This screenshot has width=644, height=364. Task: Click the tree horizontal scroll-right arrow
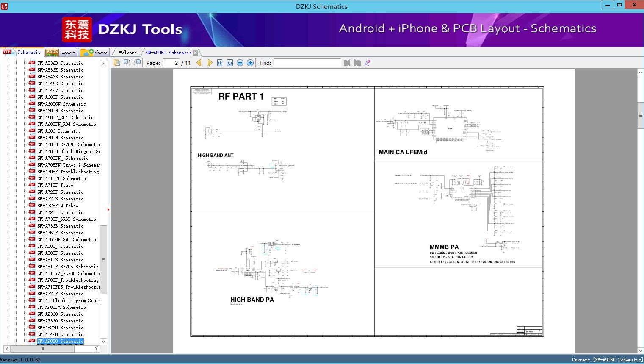coord(96,349)
